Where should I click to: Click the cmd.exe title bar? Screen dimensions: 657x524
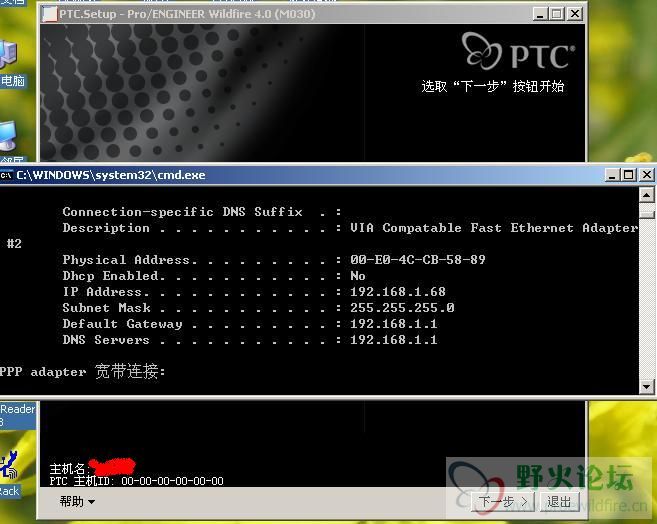point(310,175)
